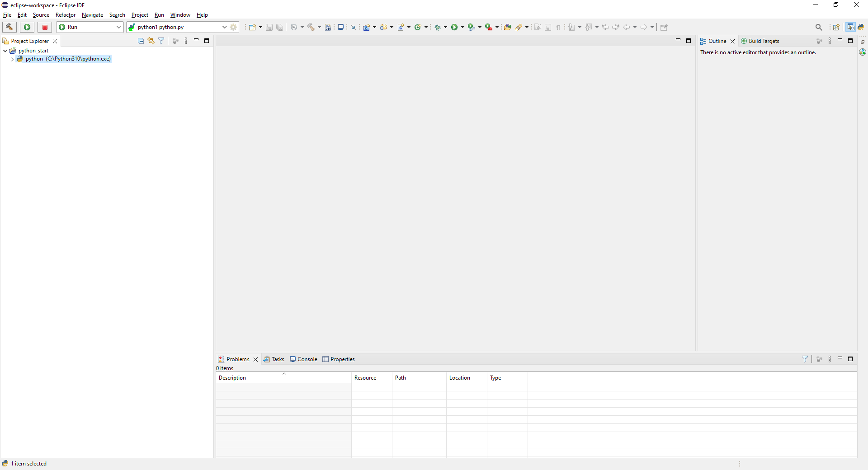This screenshot has width=868, height=470.
Task: Click the Build hammer icon in launch bar
Action: [9, 27]
